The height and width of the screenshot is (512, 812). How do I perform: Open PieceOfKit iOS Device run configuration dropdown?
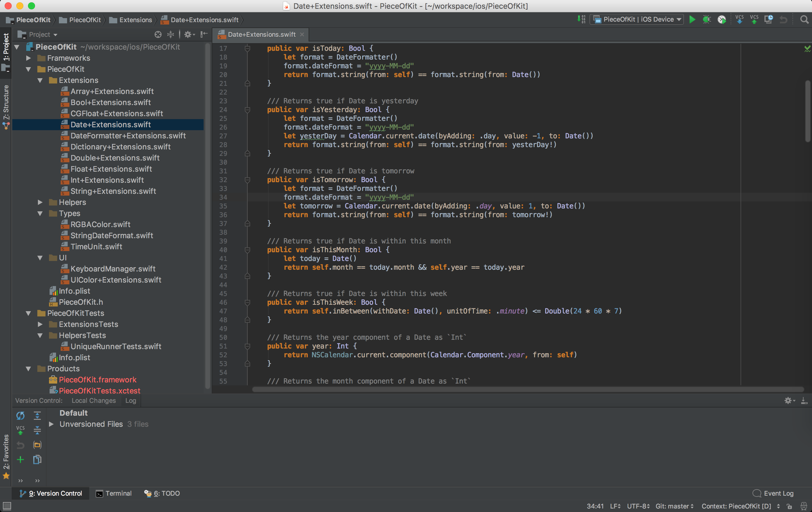click(638, 20)
